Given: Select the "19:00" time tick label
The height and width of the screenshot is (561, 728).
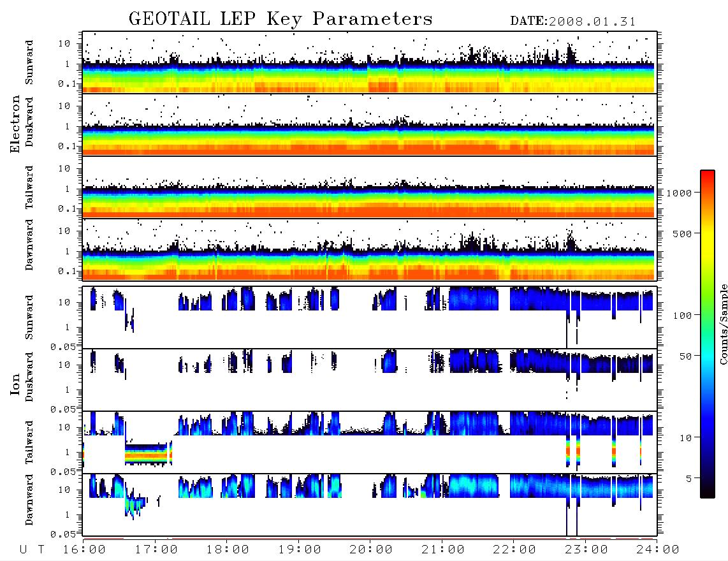Looking at the screenshot, I should [300, 550].
